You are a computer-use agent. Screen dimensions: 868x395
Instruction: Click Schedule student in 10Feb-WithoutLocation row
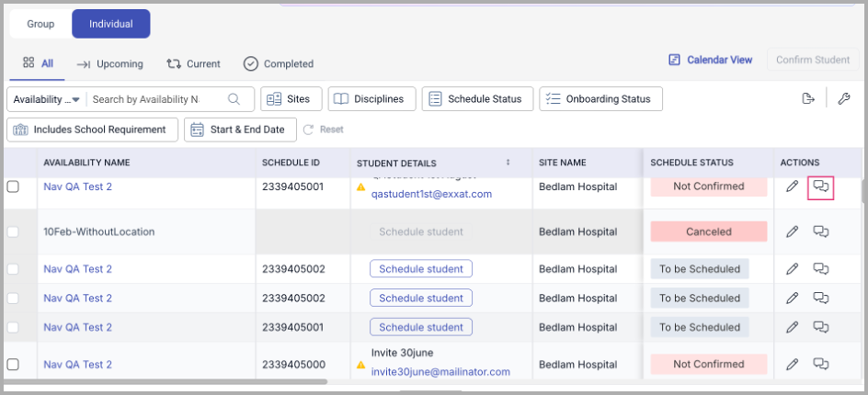[421, 231]
